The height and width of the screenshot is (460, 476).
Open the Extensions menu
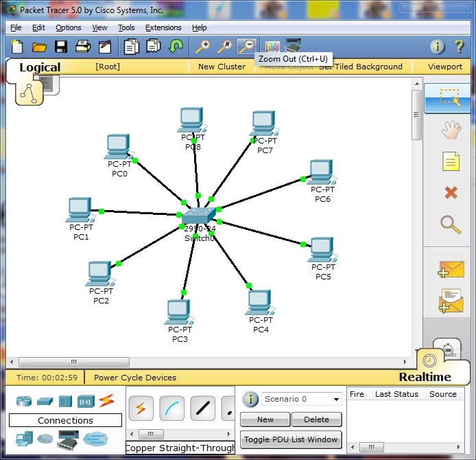point(163,27)
